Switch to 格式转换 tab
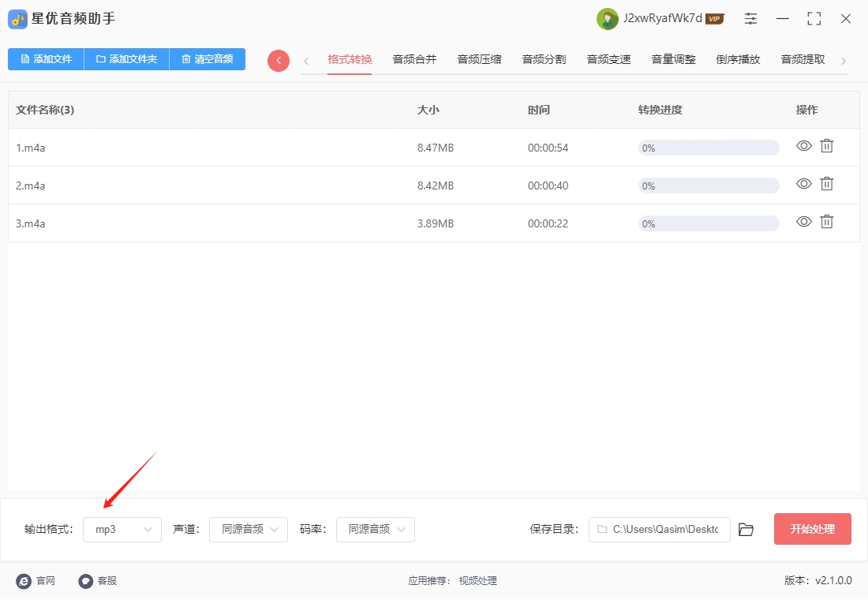 point(350,59)
